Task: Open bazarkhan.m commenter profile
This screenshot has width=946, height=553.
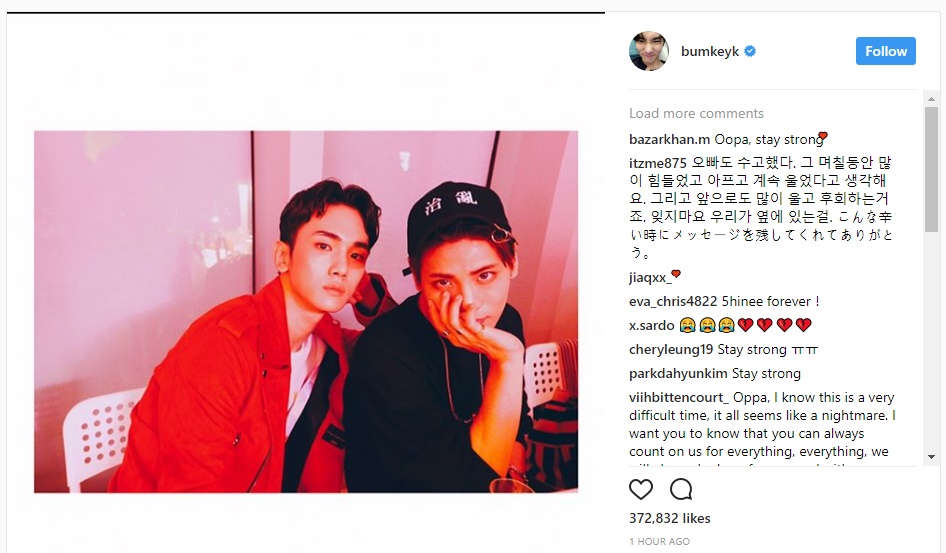Action: (669, 139)
